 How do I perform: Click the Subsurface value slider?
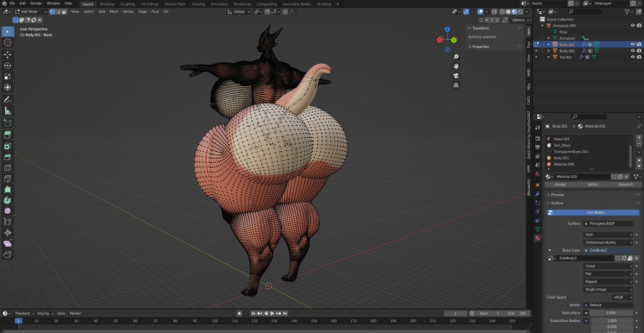611,313
